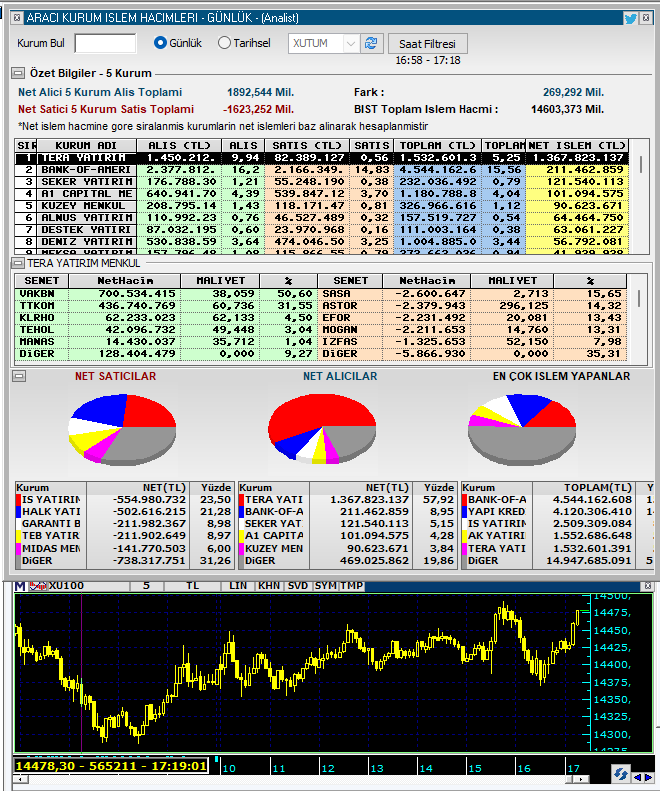The image size is (660, 791).
Task: Click the red IS YATIRIM legend swatch
Action: click(x=18, y=500)
